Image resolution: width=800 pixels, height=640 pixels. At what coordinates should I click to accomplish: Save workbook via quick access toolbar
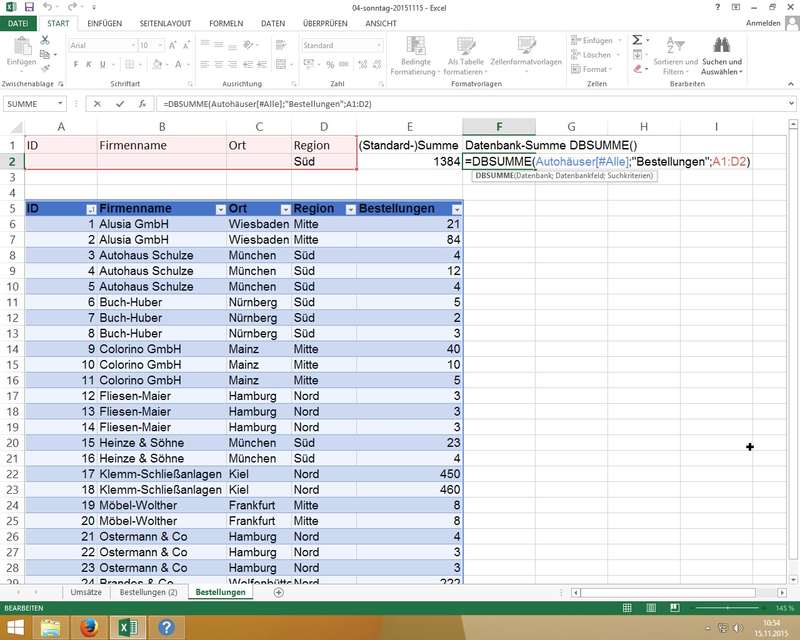click(x=28, y=7)
